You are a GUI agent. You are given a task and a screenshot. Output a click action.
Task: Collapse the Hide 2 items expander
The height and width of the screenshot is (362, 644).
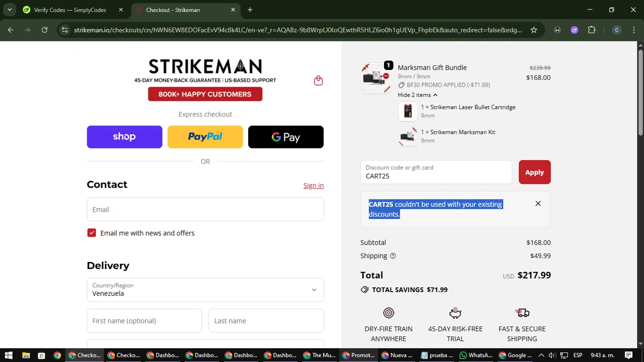pyautogui.click(x=418, y=95)
